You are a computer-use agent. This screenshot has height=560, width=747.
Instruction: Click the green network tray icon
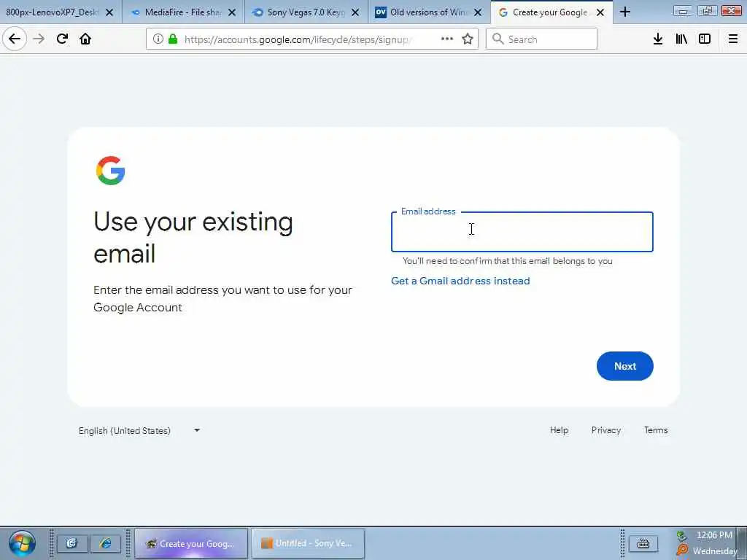(681, 536)
